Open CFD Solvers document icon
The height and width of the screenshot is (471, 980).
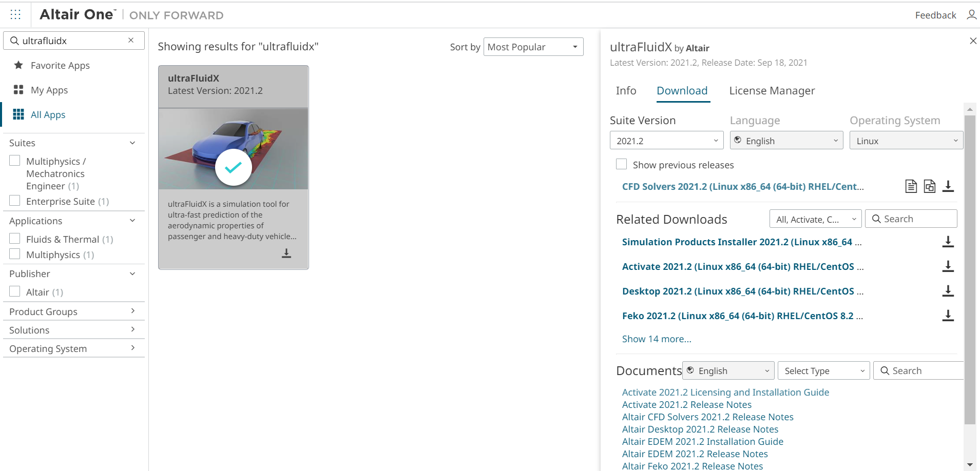[x=911, y=186]
